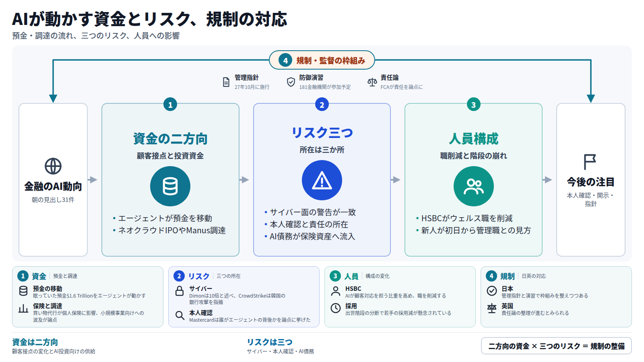Click the bullet HSBCがウェルス職を削減

tap(467, 218)
